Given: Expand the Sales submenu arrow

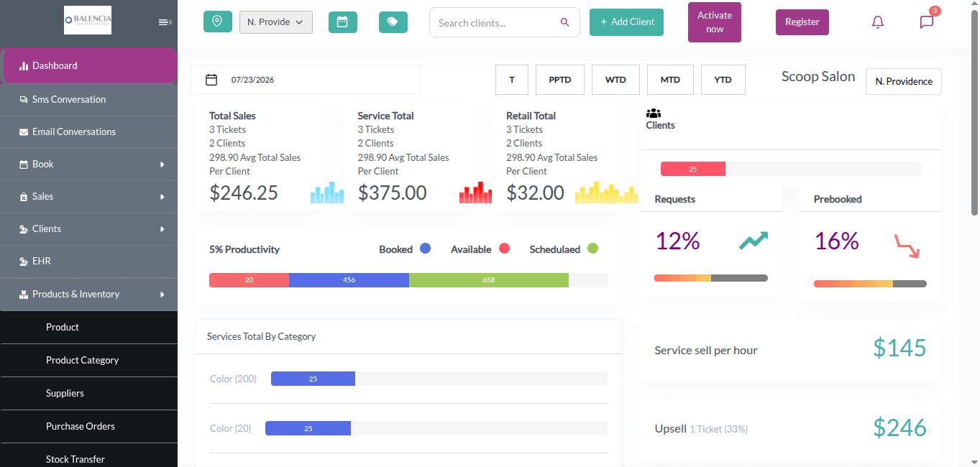Looking at the screenshot, I should click(162, 197).
